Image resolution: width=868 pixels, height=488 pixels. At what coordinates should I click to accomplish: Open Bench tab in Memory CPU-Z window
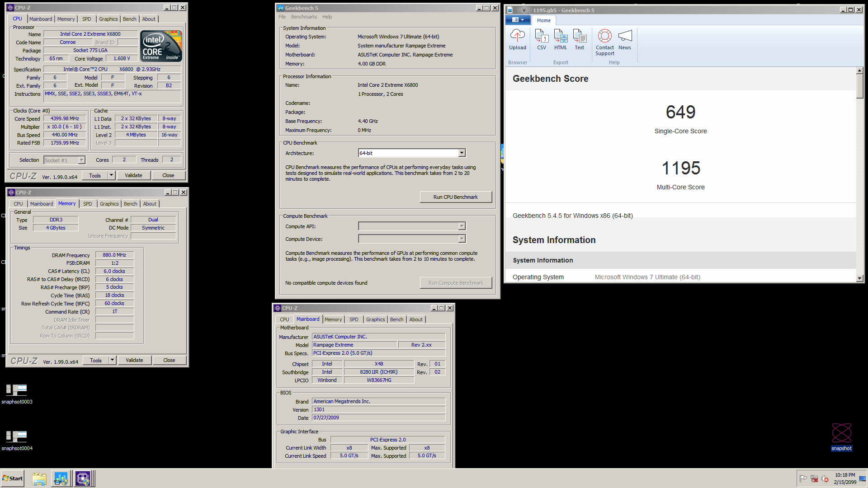click(131, 204)
